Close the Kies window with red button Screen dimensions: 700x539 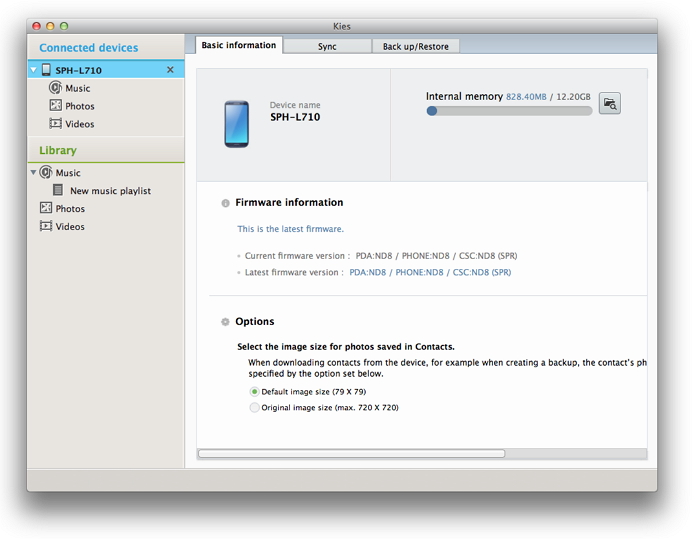click(37, 26)
